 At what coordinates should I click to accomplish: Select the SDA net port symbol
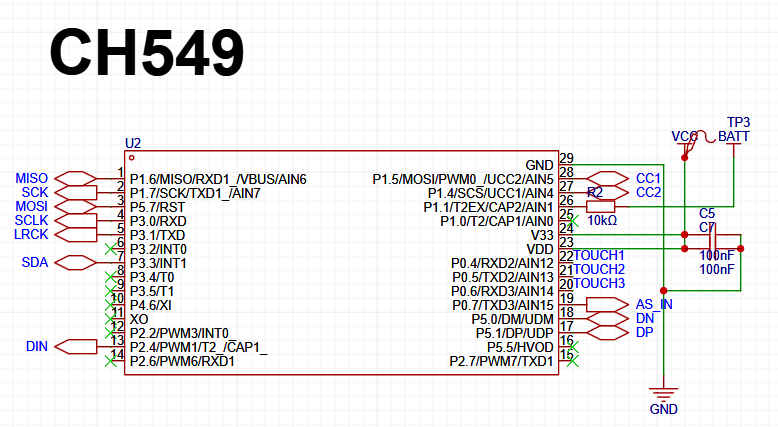pos(75,262)
